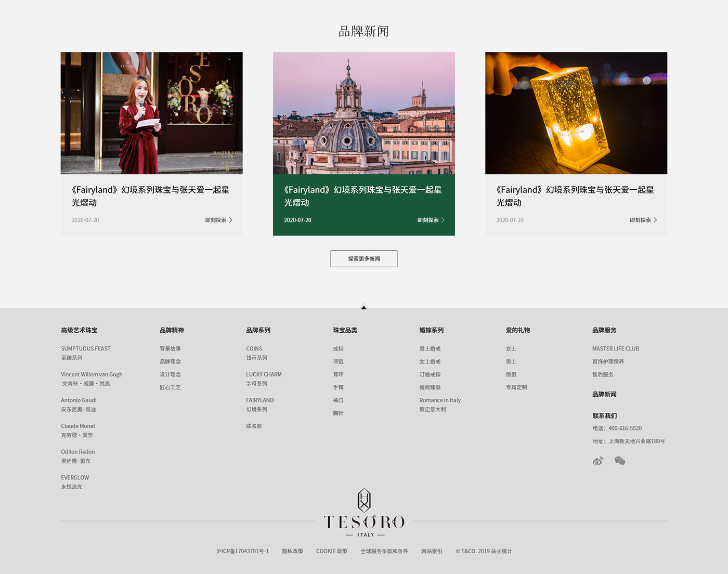This screenshot has height=574, width=728.
Task: Click the arrow on the third news card
Action: click(x=655, y=220)
